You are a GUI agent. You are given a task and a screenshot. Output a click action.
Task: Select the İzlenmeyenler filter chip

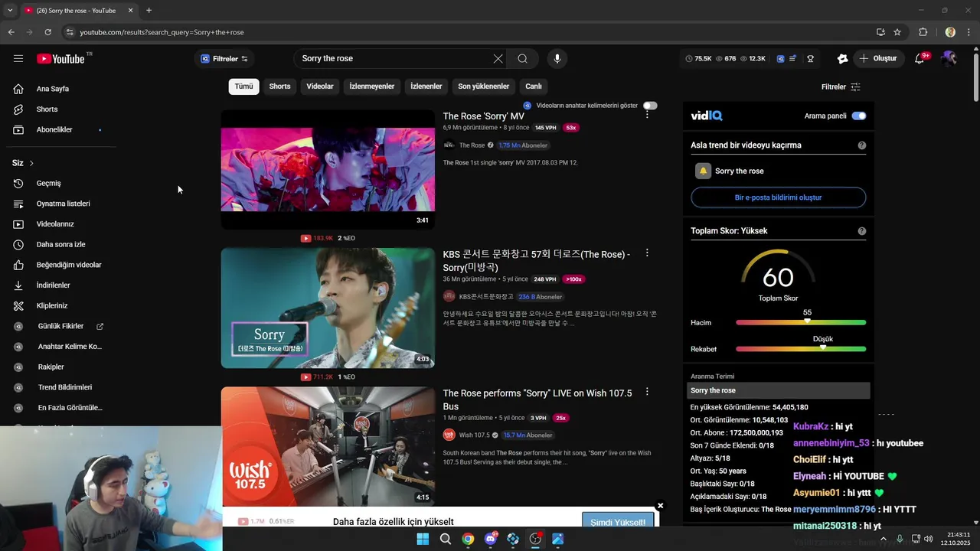pos(372,86)
